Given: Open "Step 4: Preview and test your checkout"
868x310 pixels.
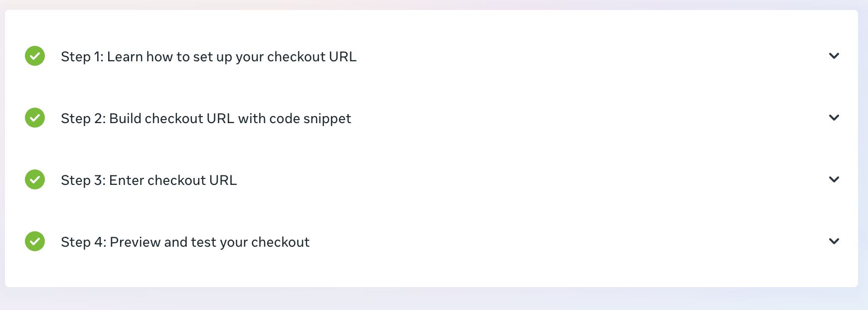Looking at the screenshot, I should pyautogui.click(x=185, y=242).
